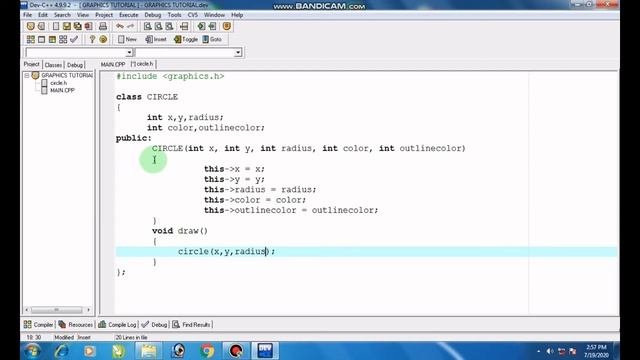Open the Debug bottom panel tab

(x=154, y=324)
